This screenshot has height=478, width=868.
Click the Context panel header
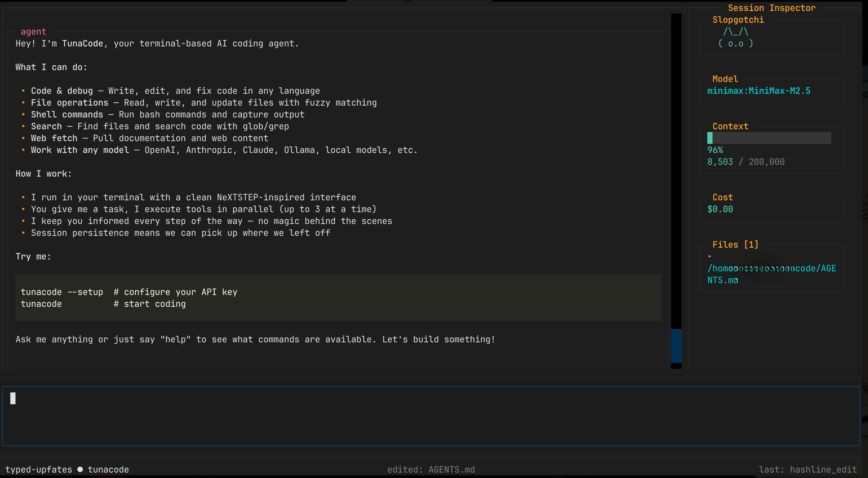[x=730, y=126]
